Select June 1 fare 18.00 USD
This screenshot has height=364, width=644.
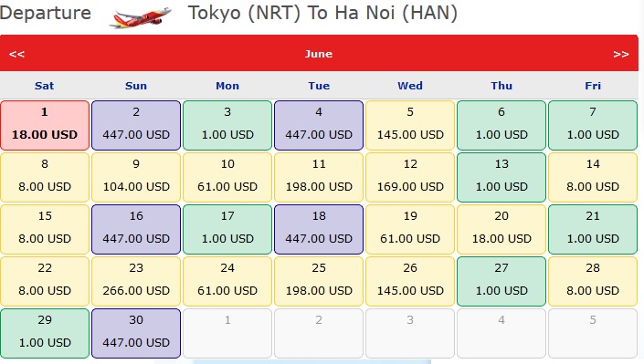tap(45, 125)
